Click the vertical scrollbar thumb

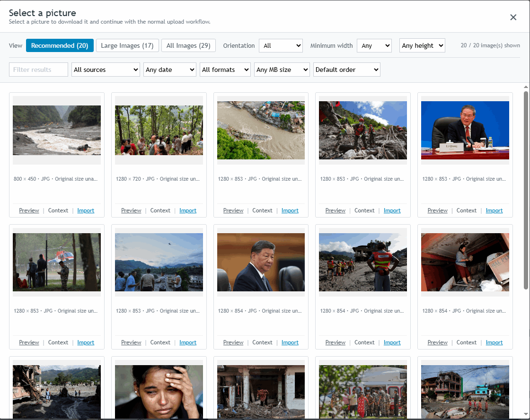click(526, 190)
